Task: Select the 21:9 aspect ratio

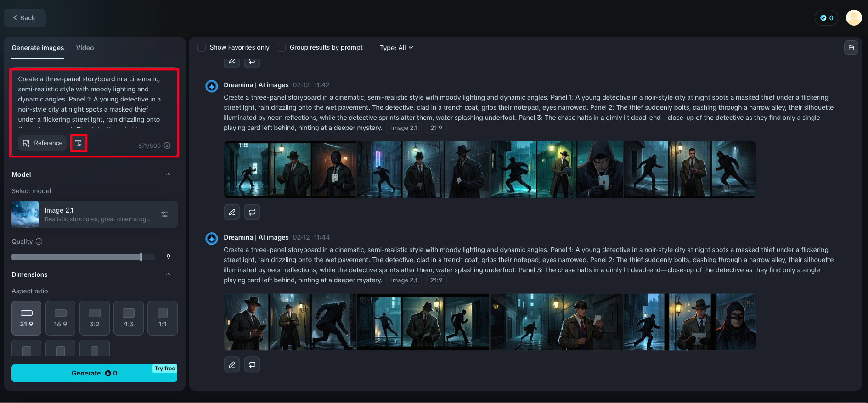Action: (27, 318)
